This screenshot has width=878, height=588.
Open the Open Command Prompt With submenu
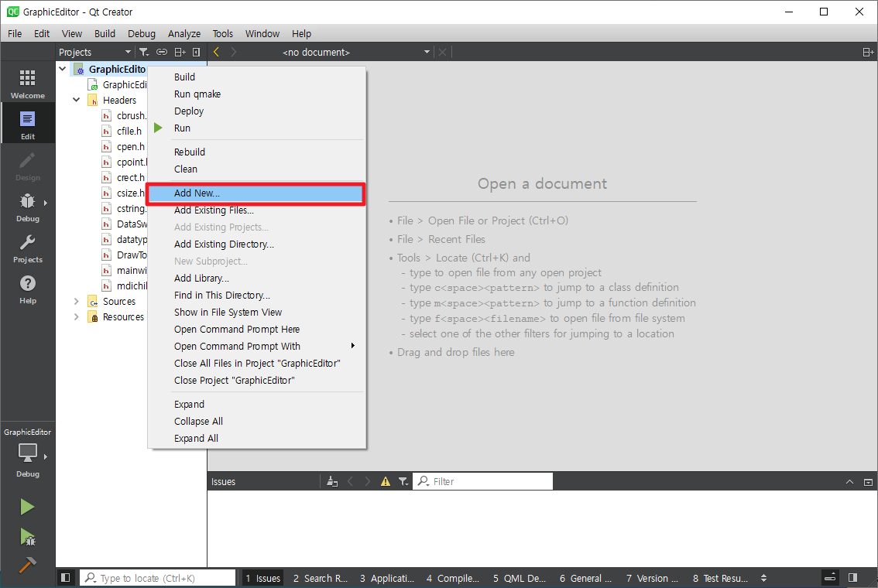[x=257, y=347]
